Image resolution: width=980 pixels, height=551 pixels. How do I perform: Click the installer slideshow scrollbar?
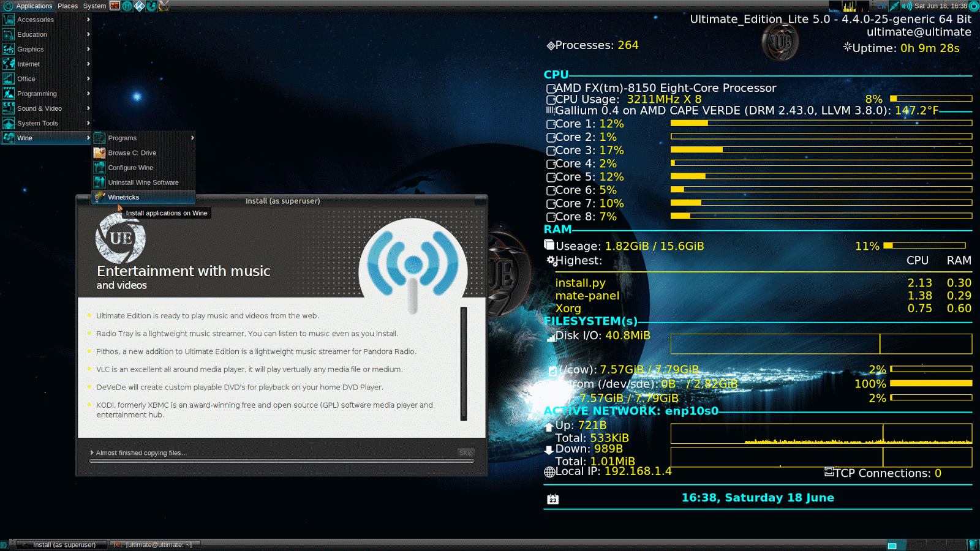point(464,364)
